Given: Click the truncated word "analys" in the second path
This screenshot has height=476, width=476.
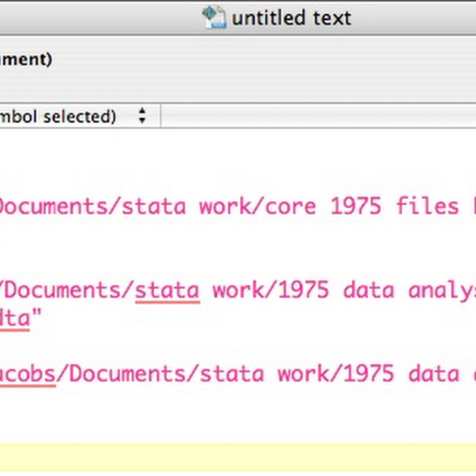Looking at the screenshot, I should click(443, 290).
